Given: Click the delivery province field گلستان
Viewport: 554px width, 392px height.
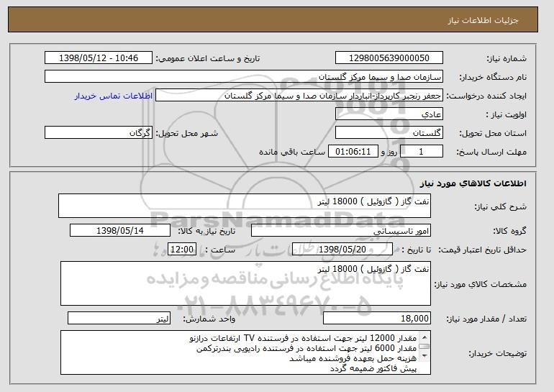Looking at the screenshot, I should (x=389, y=133).
